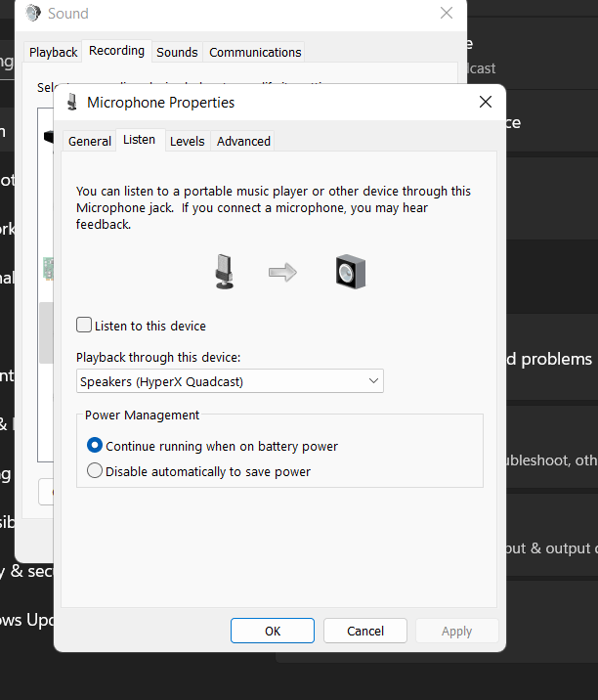Image resolution: width=598 pixels, height=700 pixels.
Task: Click the microphone illustration icon
Action: tap(225, 272)
